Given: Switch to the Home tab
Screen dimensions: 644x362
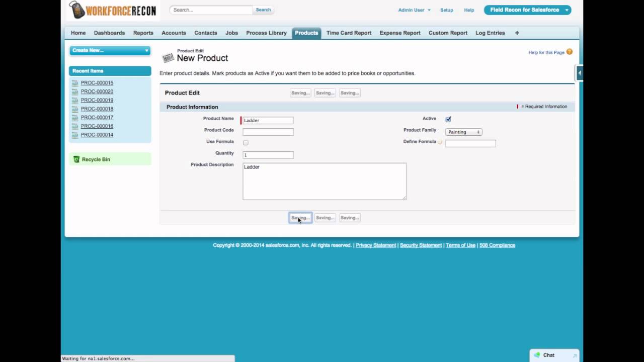Looking at the screenshot, I should 78,33.
